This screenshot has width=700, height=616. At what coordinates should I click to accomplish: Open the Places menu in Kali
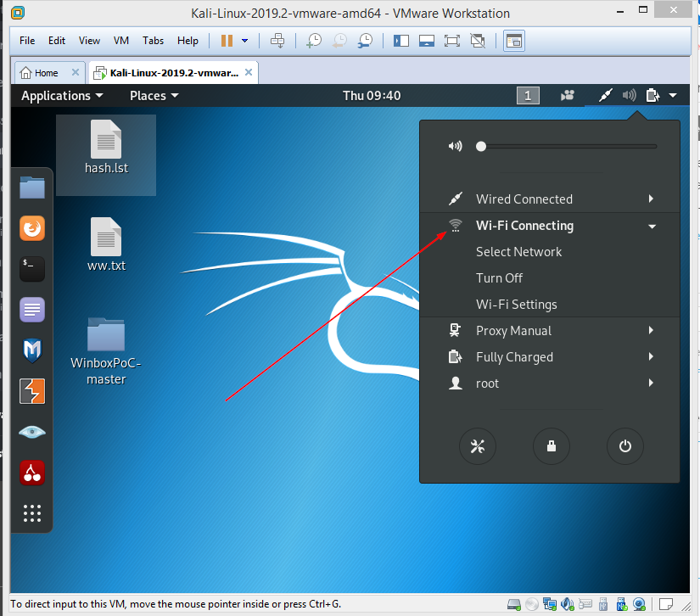point(154,96)
